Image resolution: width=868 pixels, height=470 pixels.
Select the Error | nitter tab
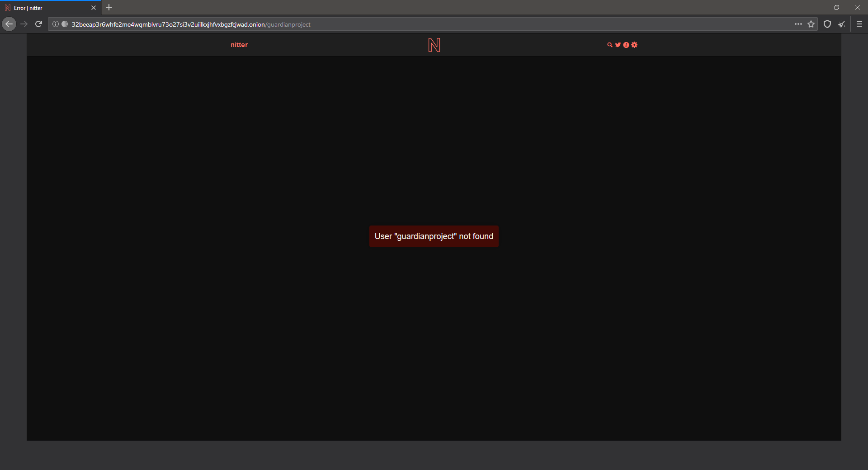click(45, 8)
